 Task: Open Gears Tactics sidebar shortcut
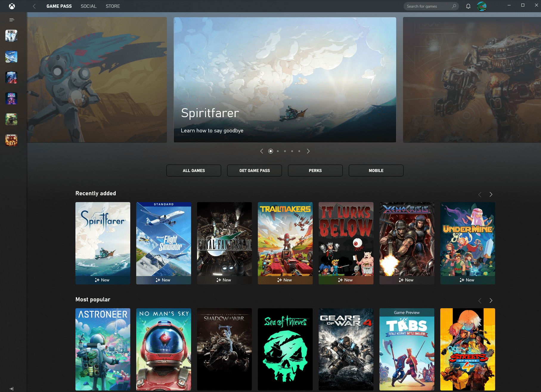11,140
